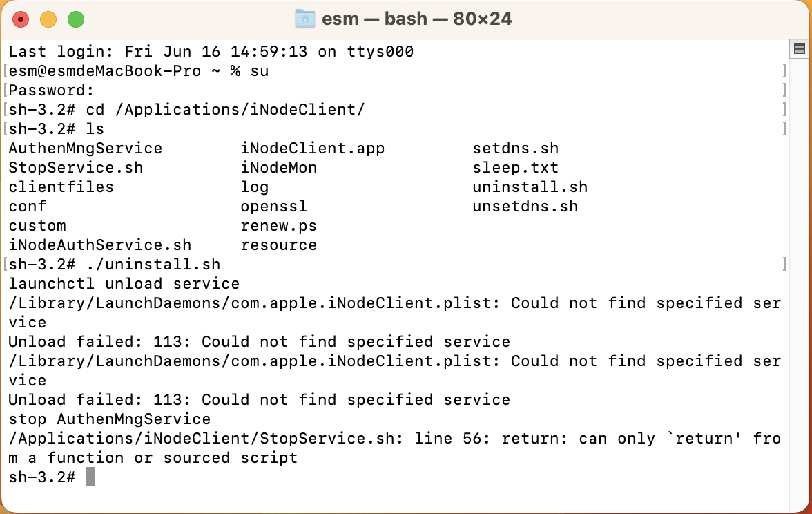Click setdns.sh in the file listing
812x514 pixels.
[515, 148]
